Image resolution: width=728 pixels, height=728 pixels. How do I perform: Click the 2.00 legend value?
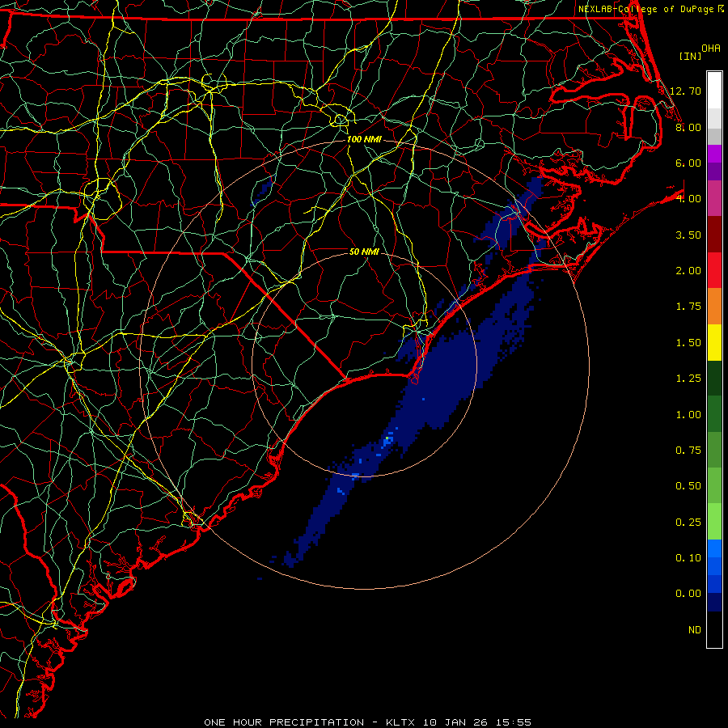(688, 271)
